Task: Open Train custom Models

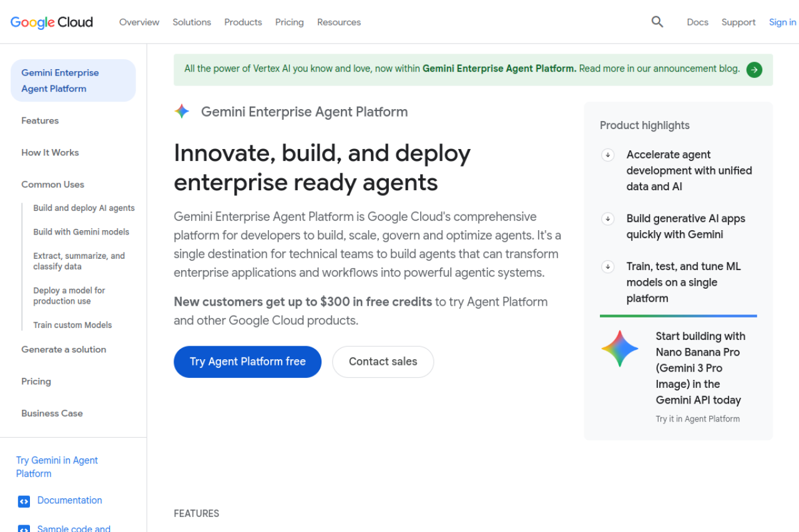Action: (x=72, y=325)
